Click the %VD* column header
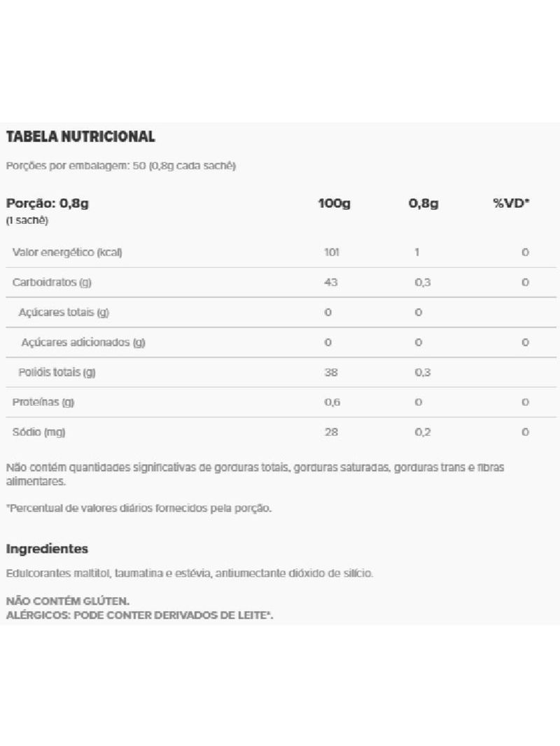Screen dimensions: 560x746 (x=511, y=204)
